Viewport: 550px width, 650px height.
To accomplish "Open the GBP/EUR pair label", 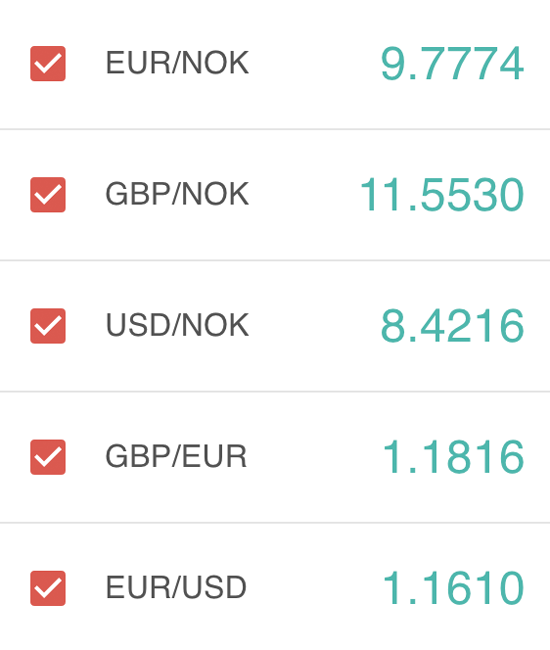I will point(176,456).
